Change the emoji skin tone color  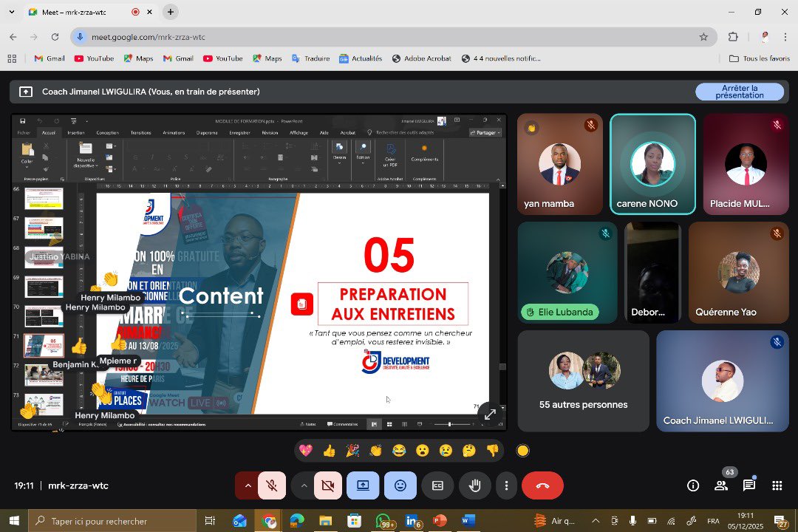(x=522, y=451)
